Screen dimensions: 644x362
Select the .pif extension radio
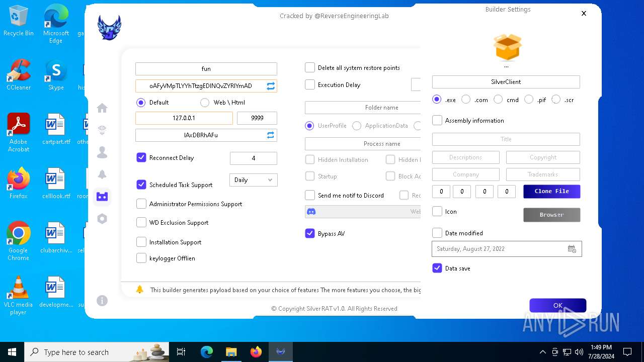pos(529,100)
